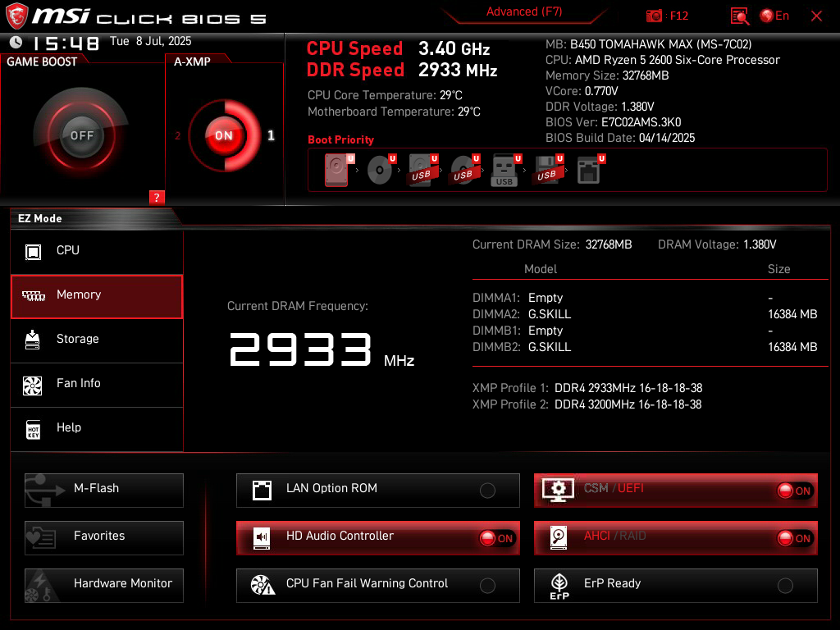Click the Hot Key icon beside Help
The height and width of the screenshot is (630, 840).
pyautogui.click(x=33, y=429)
